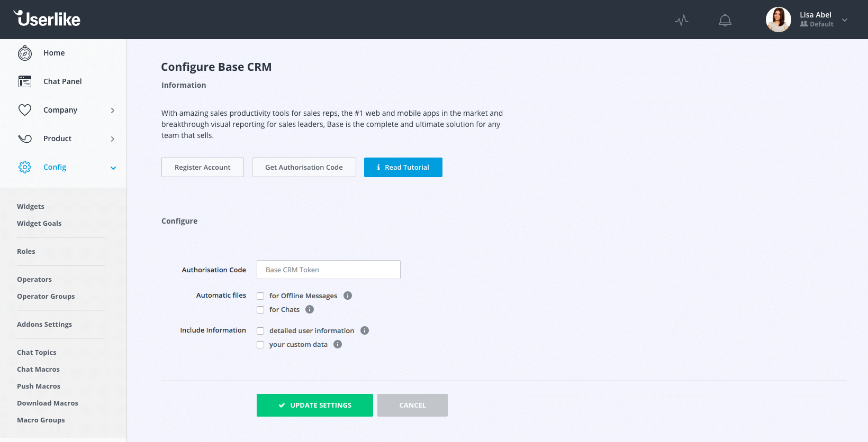
Task: Expand Product submenu chevron
Action: pyautogui.click(x=113, y=139)
